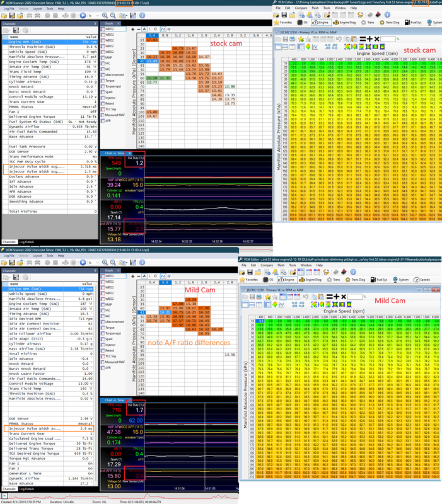Click Favorites in top VCM Editor nav bar
442x504 pixels.
coord(283,23)
